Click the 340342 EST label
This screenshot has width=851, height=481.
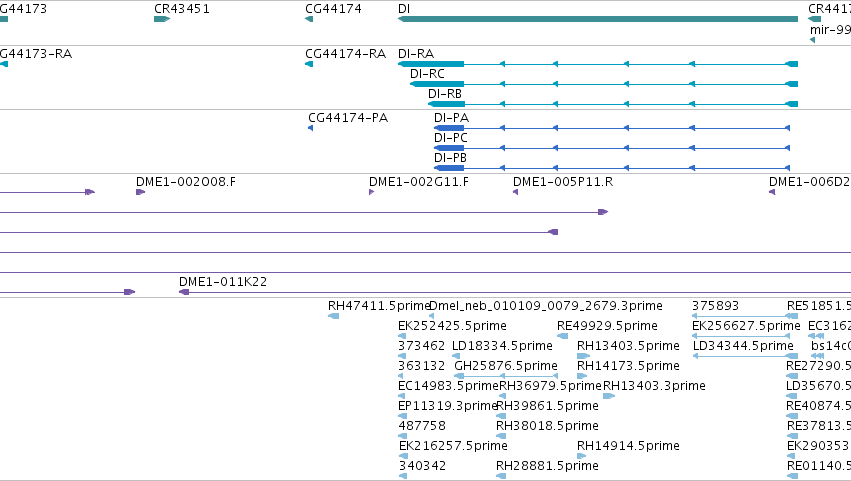[422, 466]
